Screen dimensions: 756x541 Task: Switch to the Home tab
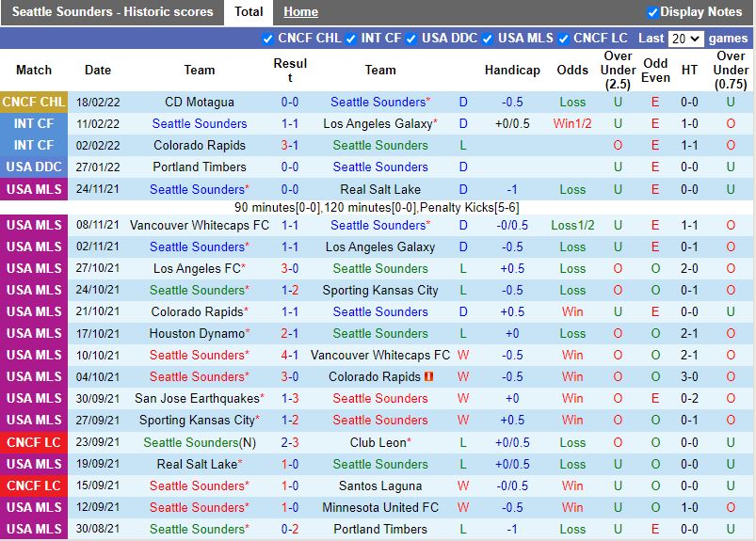pos(300,12)
